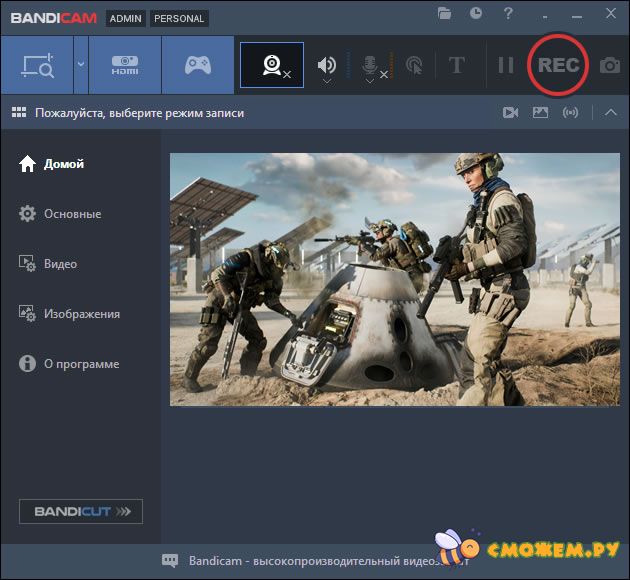
Task: Toggle webcam overlay
Action: click(271, 66)
